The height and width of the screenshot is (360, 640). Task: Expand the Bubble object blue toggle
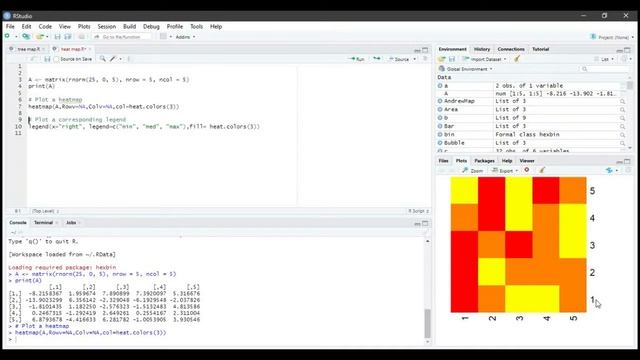coord(440,143)
